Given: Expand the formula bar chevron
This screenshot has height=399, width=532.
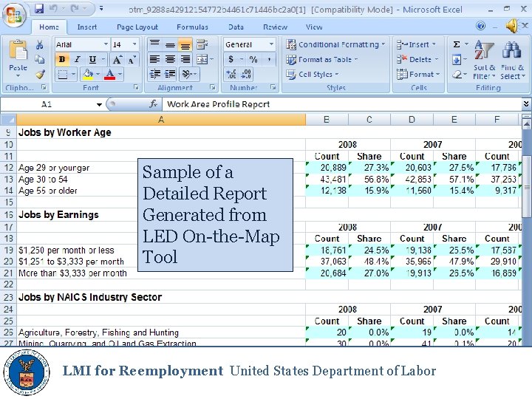Looking at the screenshot, I should [526, 104].
